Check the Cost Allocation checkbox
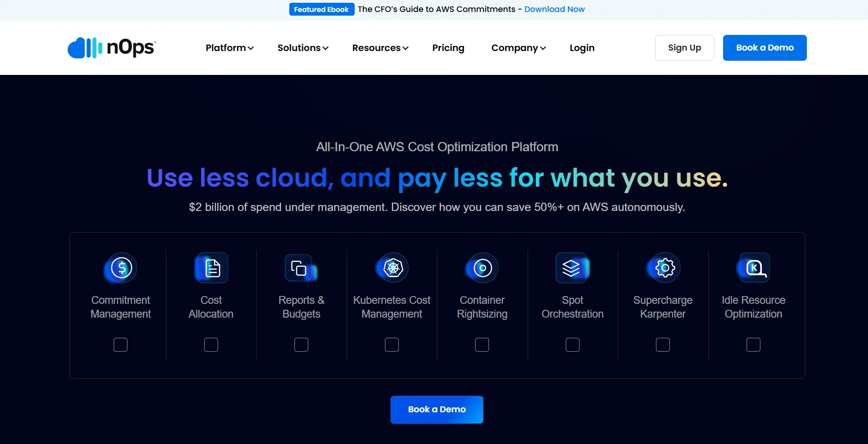This screenshot has height=444, width=868. point(211,345)
